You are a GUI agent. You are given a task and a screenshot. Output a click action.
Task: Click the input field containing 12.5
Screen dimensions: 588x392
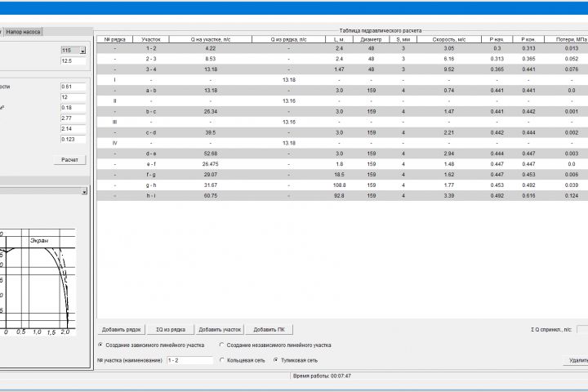pyautogui.click(x=73, y=60)
